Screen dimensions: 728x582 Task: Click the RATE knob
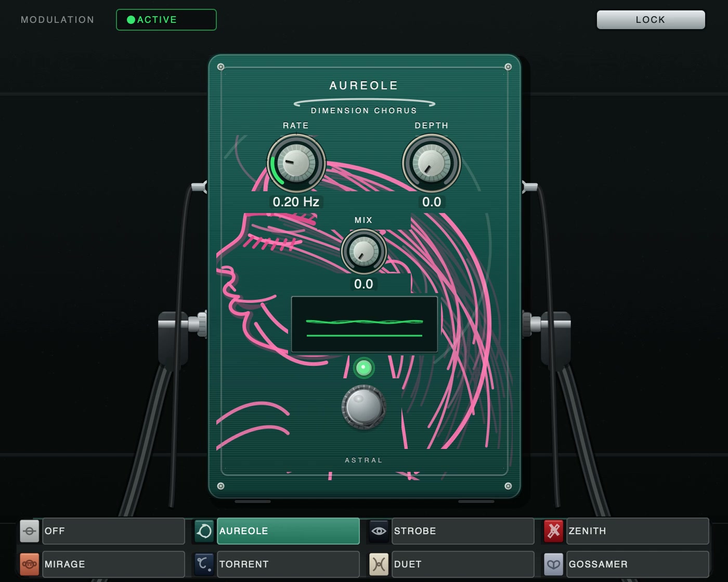[296, 163]
